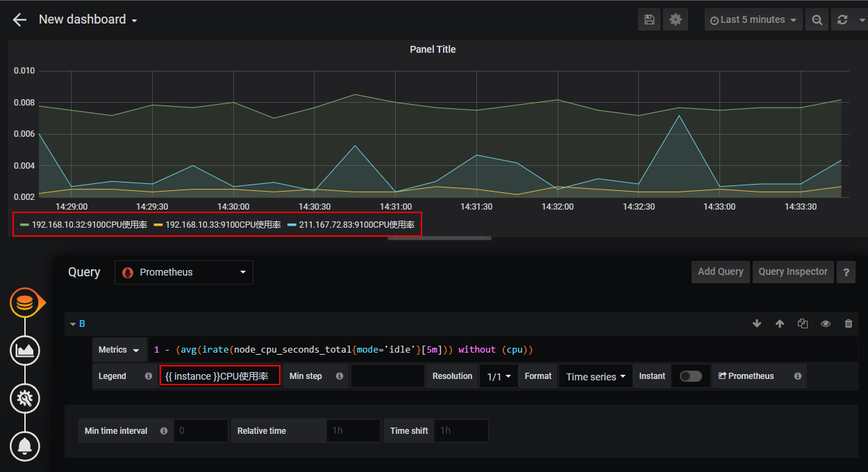Click the Legend info icon
This screenshot has height=472, width=868.
click(148, 376)
